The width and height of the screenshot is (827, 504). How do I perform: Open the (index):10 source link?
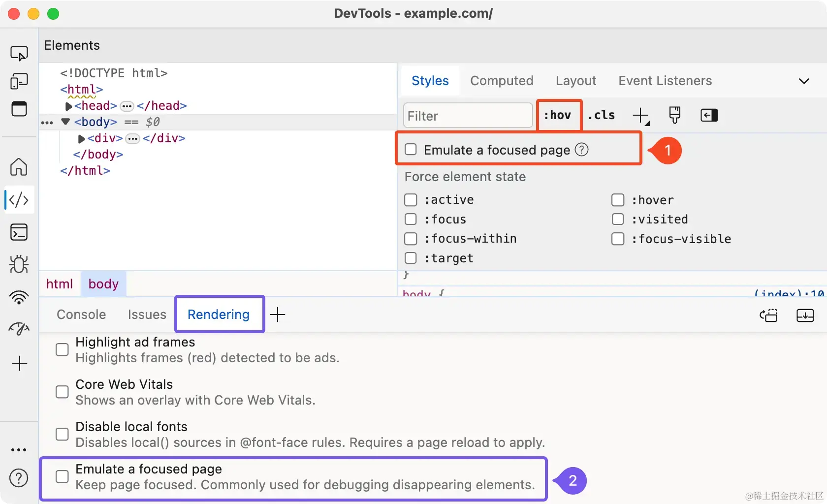point(789,293)
